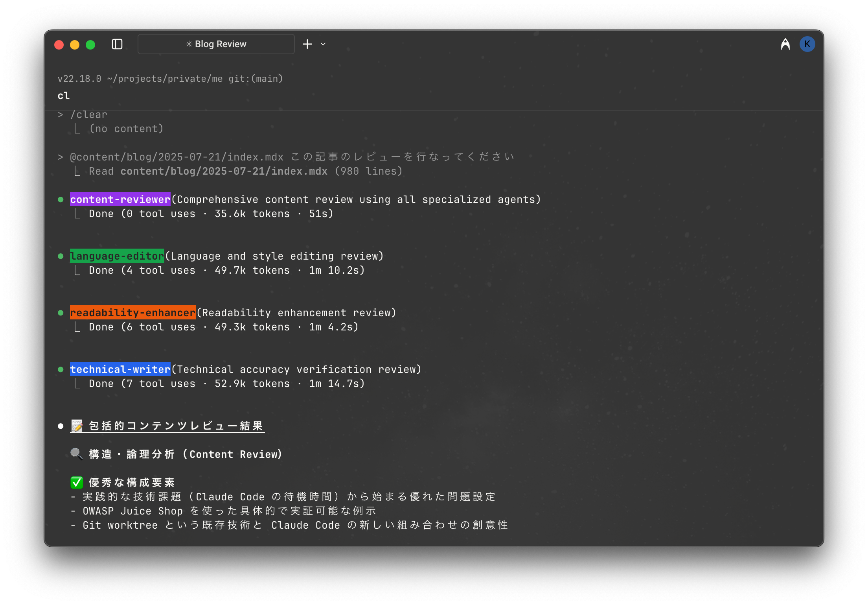Click the green checkmark by 優秀な構成要素
Image resolution: width=868 pixels, height=605 pixels.
[77, 482]
